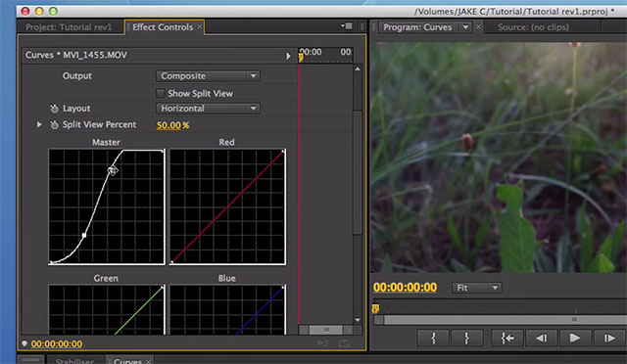Click the Mark Out button
This screenshot has height=364, width=627.
[466, 338]
